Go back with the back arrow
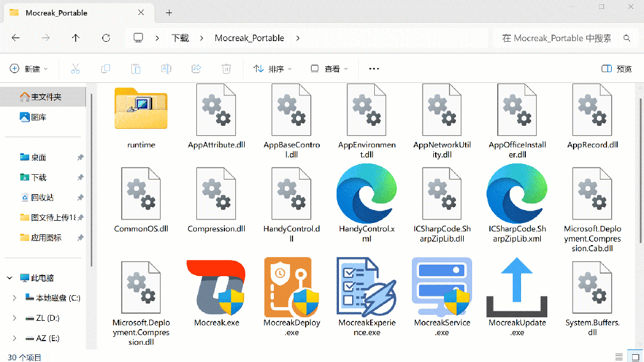Viewport: 644px width, 362px height. click(16, 38)
